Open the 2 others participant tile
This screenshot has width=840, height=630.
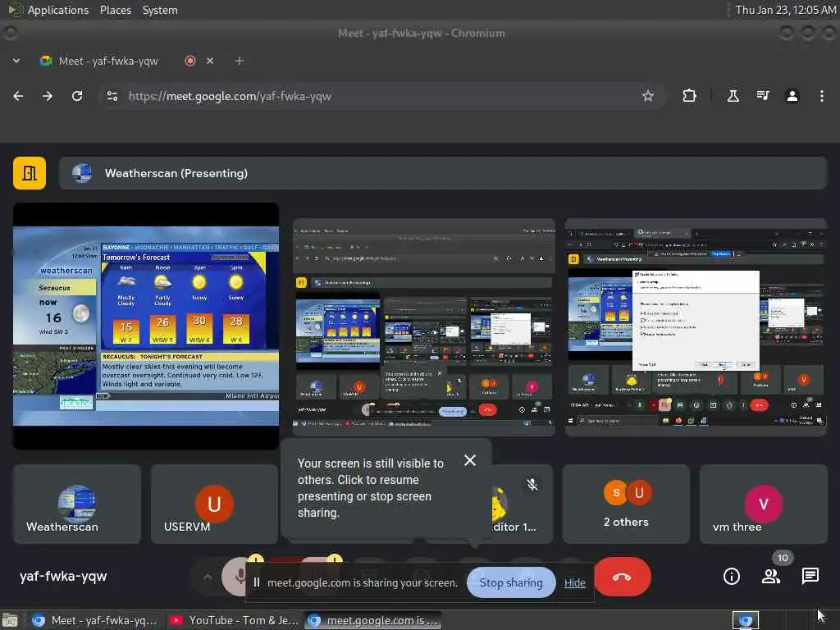626,504
